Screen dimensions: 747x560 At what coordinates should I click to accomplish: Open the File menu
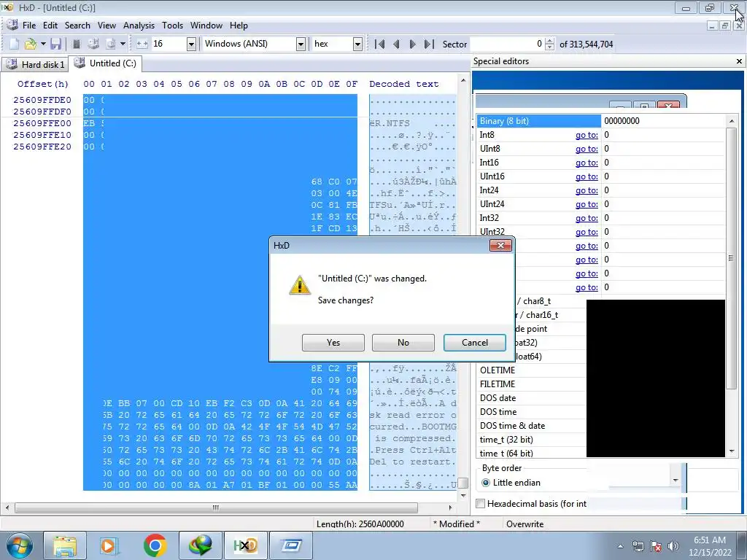coord(29,26)
